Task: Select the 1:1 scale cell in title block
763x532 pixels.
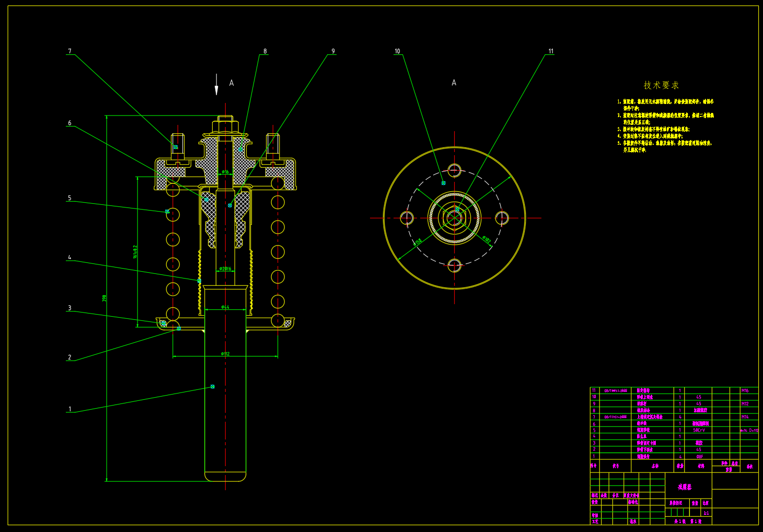Action: tap(706, 513)
